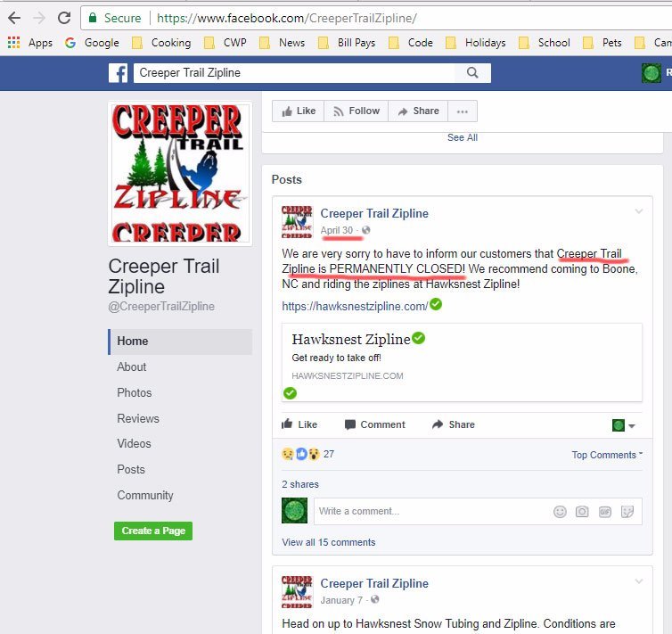Click the browser back arrow
Viewport: 672px width, 634px height.
click(14, 18)
